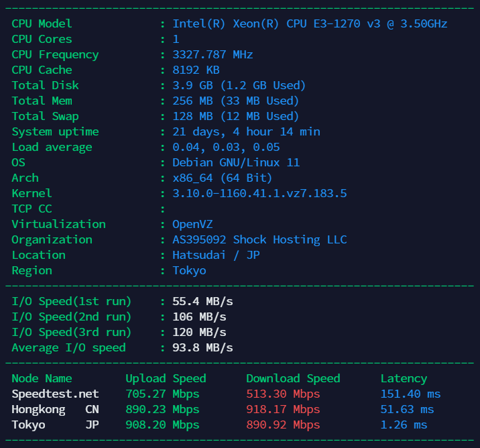
Task: Click the Upload Speed column header
Action: [166, 379]
